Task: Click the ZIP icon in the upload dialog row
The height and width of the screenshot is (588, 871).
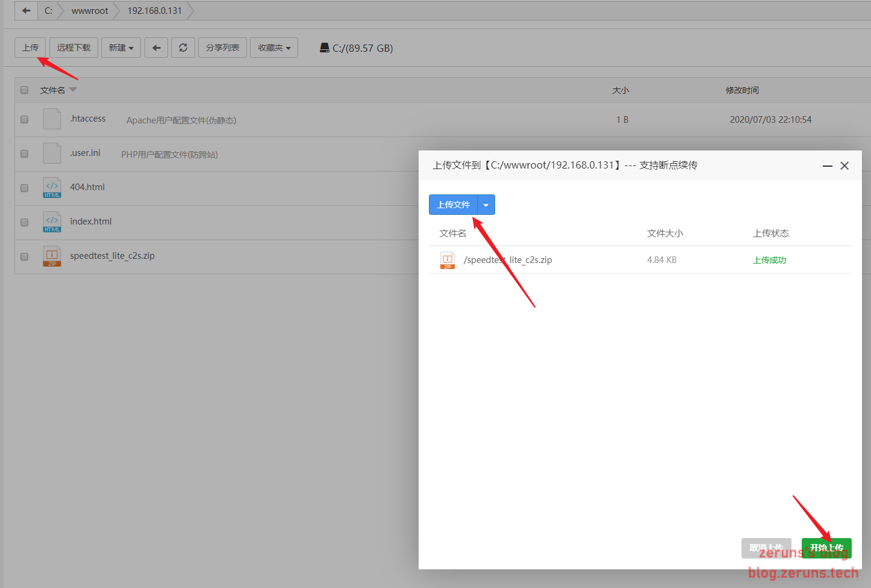Action: coord(447,259)
